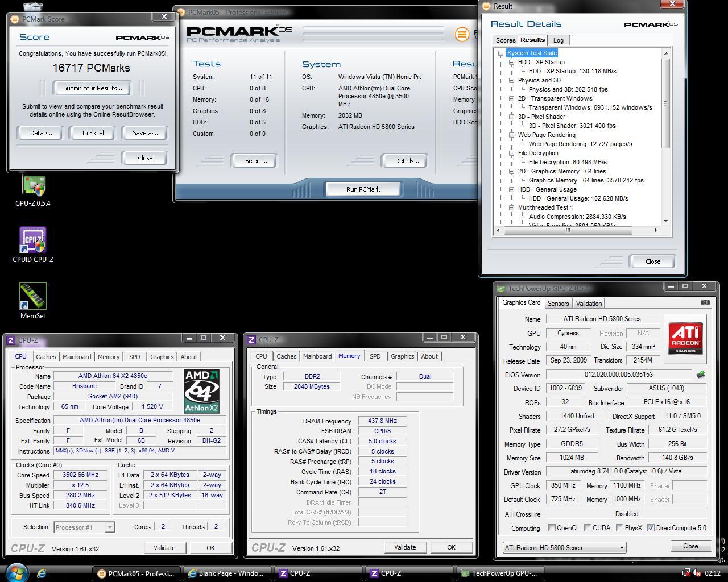Click the orange PCMark05 logo icon
This screenshot has height=582, width=728.
pos(462,34)
